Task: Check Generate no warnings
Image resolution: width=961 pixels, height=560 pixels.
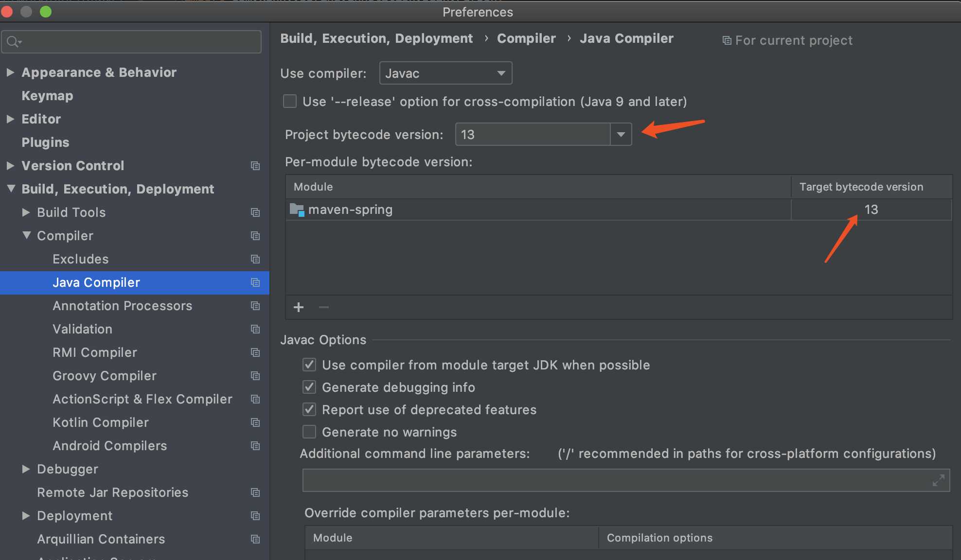Action: [x=309, y=432]
